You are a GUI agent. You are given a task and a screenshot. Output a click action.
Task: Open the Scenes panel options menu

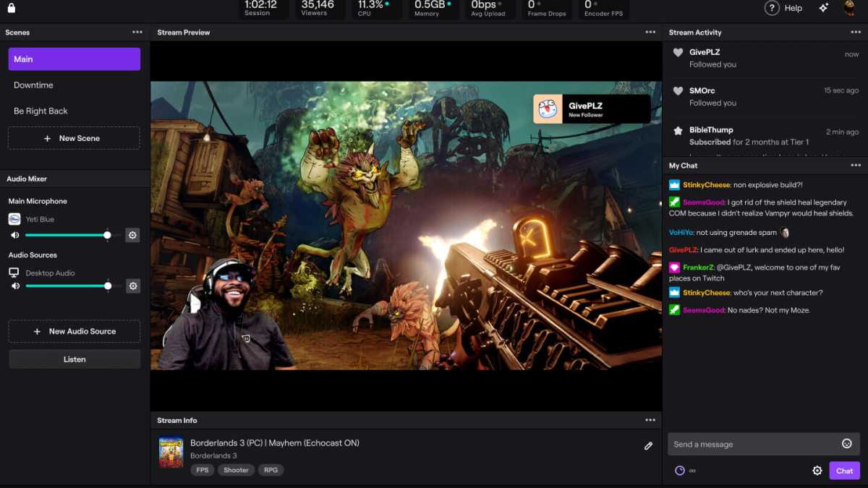[137, 32]
